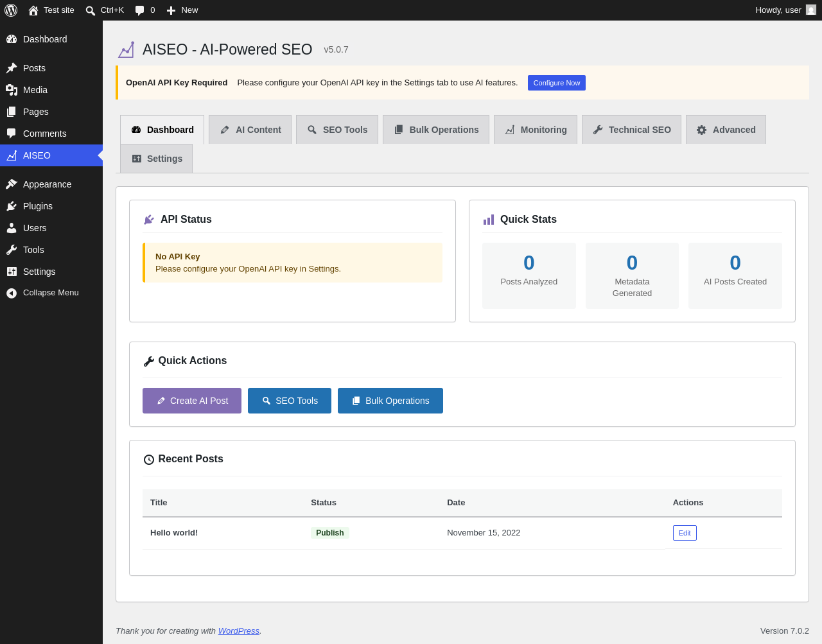
Task: Open the Technical SEO tab
Action: tap(632, 130)
